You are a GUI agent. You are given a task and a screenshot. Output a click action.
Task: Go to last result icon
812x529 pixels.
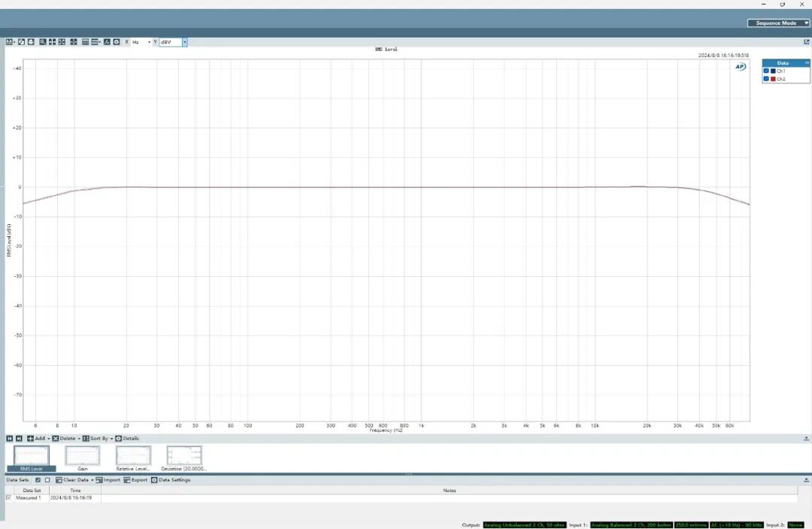pyautogui.click(x=19, y=439)
